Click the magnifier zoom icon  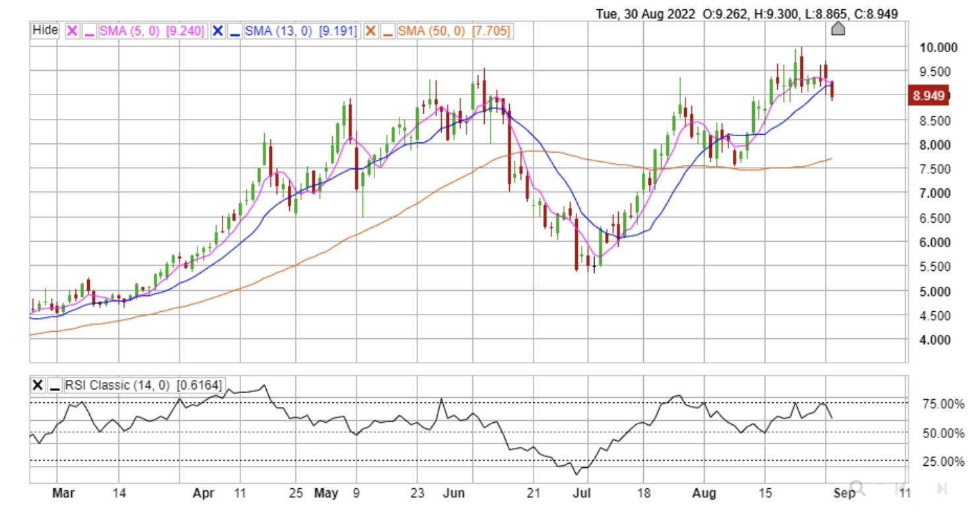(857, 488)
